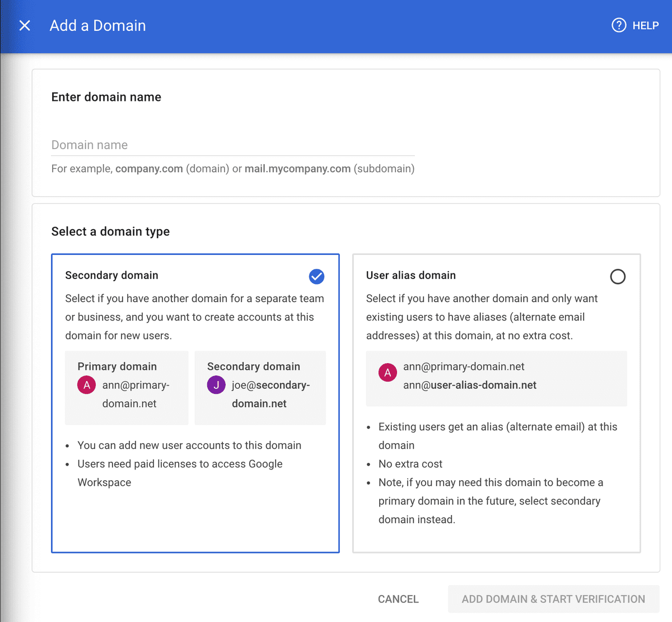Click the pink A avatar under Primary domain

87,385
